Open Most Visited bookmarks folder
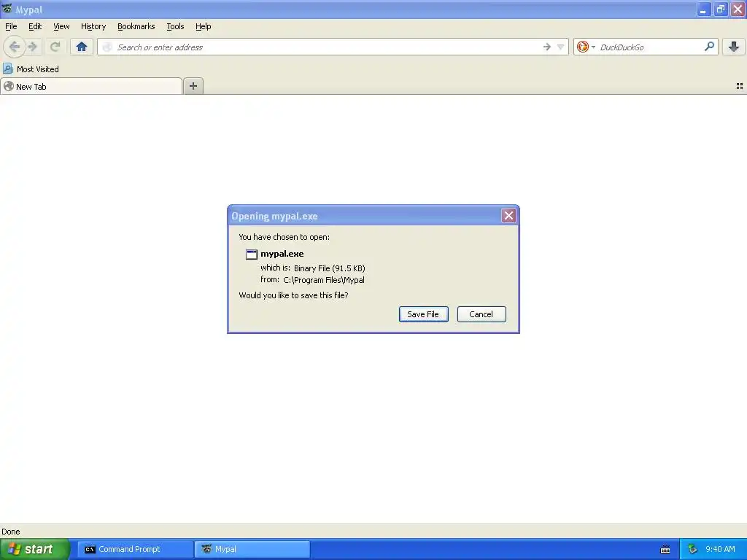The height and width of the screenshot is (560, 747). tap(31, 69)
